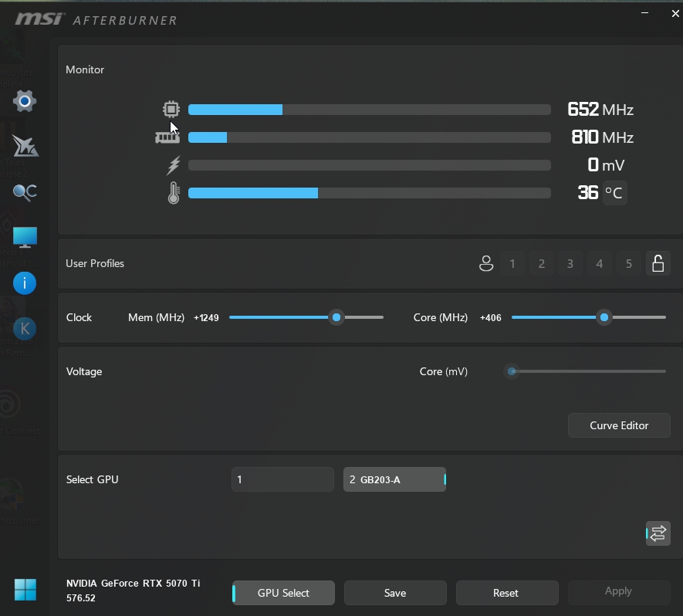The height and width of the screenshot is (616, 683).
Task: Click the Mem (MHz) clock slider handle
Action: [x=336, y=317]
